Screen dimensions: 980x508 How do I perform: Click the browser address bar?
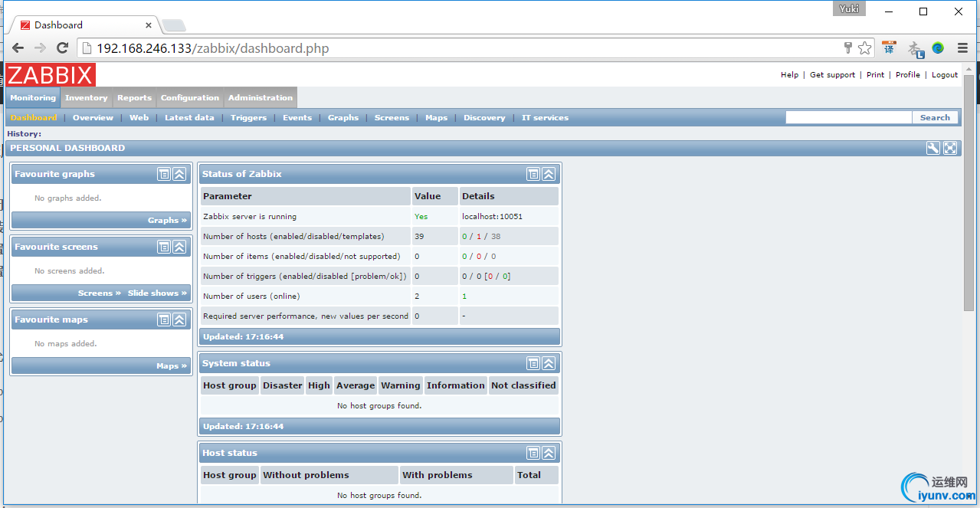[x=460, y=48]
